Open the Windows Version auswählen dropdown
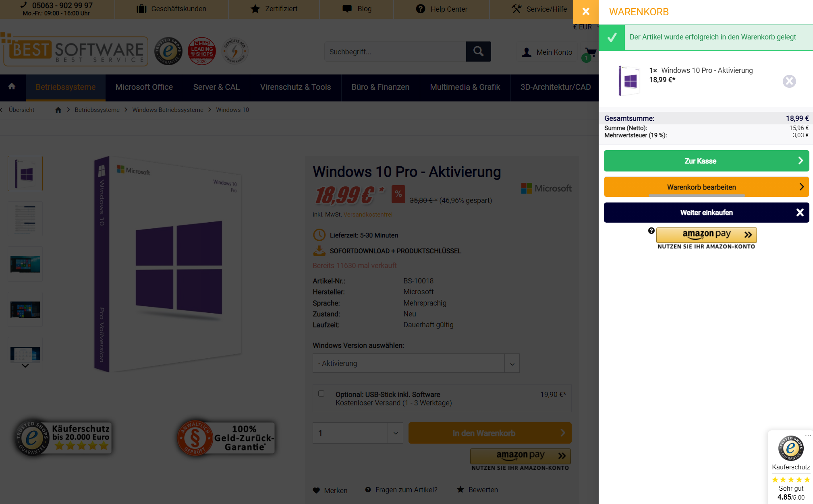Image resolution: width=813 pixels, height=504 pixels. (416, 363)
